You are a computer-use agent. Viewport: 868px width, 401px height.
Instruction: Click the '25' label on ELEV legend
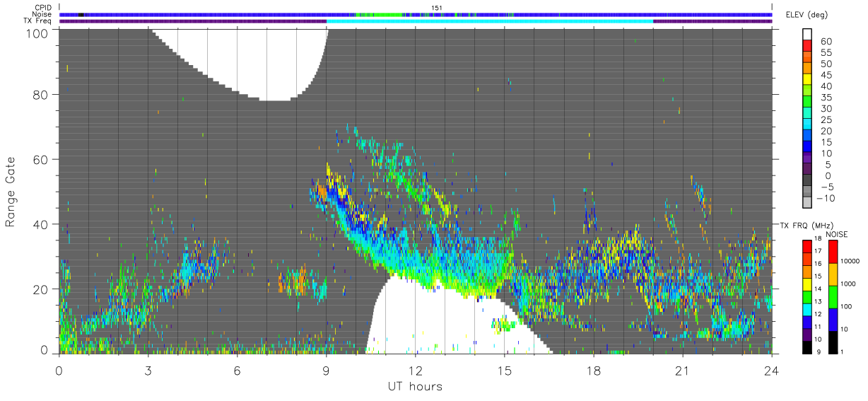click(826, 120)
